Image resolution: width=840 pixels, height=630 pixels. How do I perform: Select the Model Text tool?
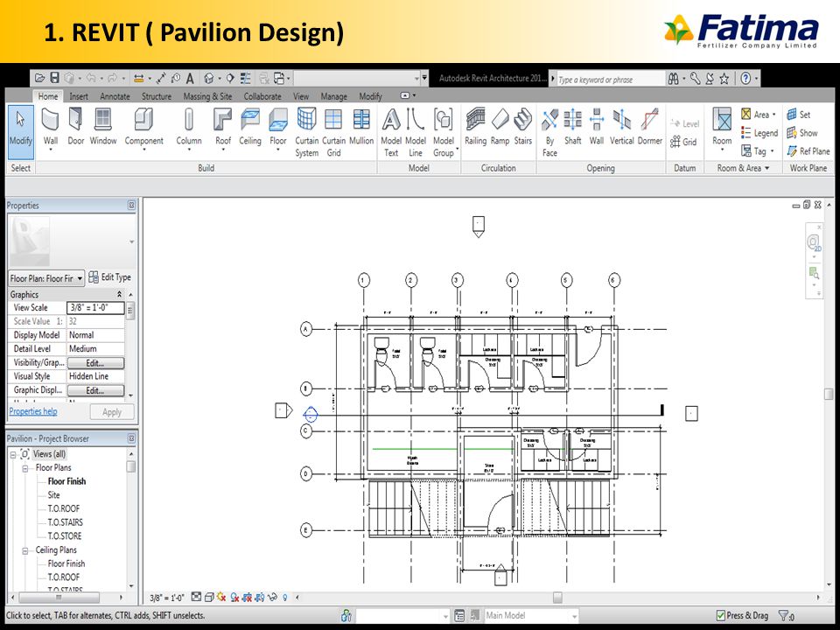[x=391, y=132]
